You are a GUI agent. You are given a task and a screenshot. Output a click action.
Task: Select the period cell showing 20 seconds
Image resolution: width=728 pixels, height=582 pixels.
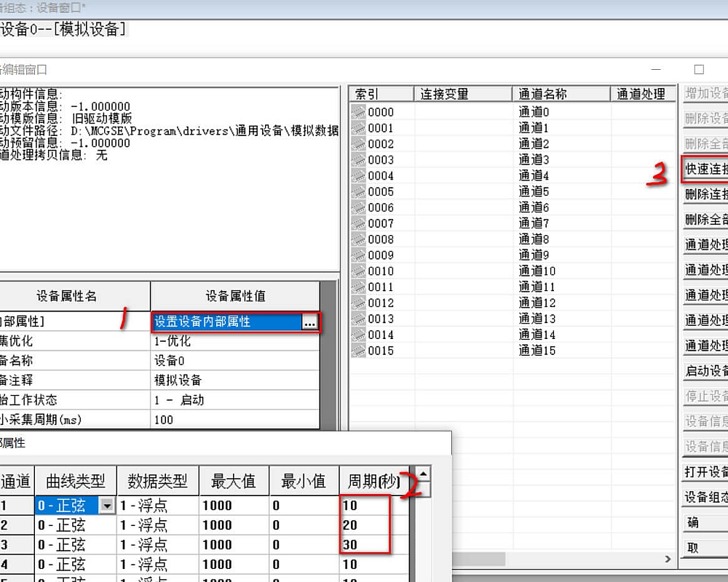point(364,525)
